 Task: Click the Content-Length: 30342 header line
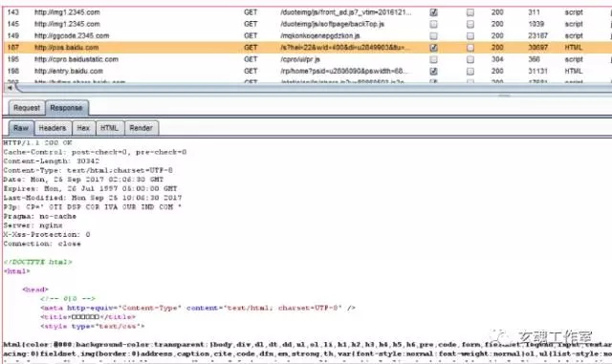[51, 161]
